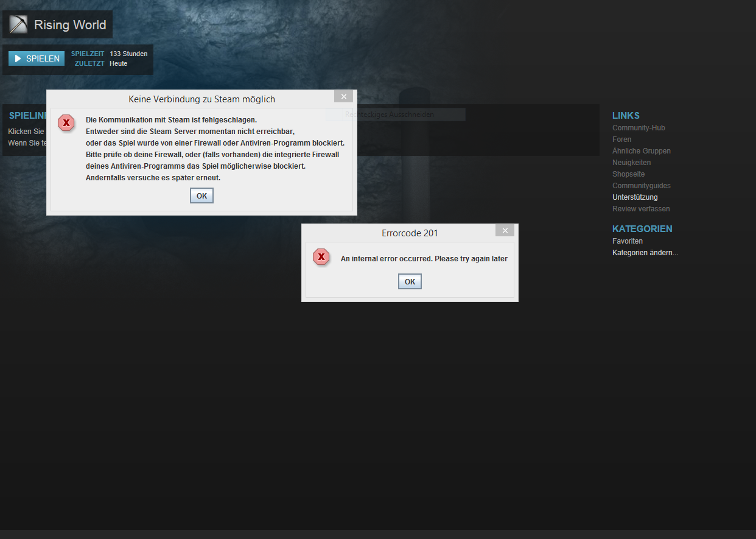Screen dimensions: 756x539
Task: Click the Ähnliche Gruppen link
Action: [641, 151]
